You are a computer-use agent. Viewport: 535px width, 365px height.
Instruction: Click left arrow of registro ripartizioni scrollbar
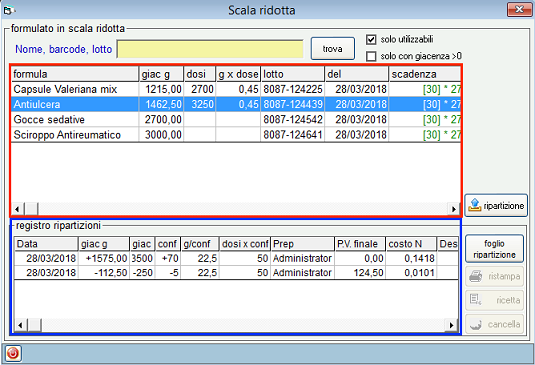20,325
